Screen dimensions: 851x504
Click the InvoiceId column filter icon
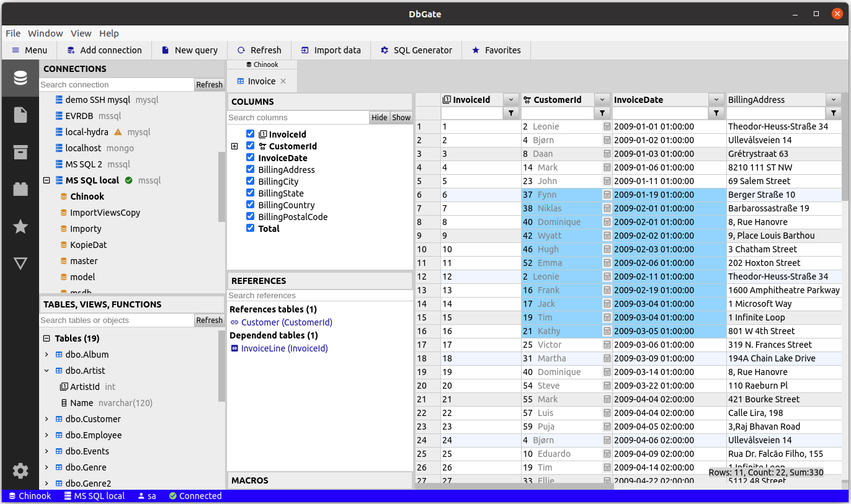pyautogui.click(x=510, y=113)
